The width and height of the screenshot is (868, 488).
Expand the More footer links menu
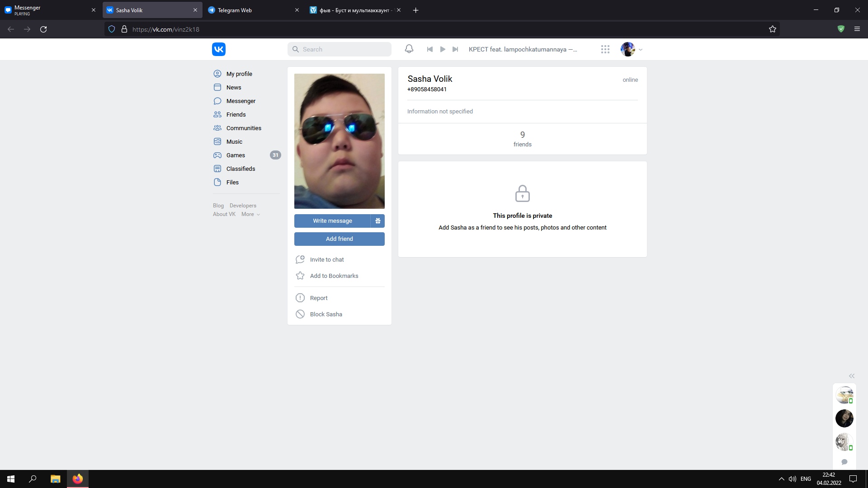[250, 214]
